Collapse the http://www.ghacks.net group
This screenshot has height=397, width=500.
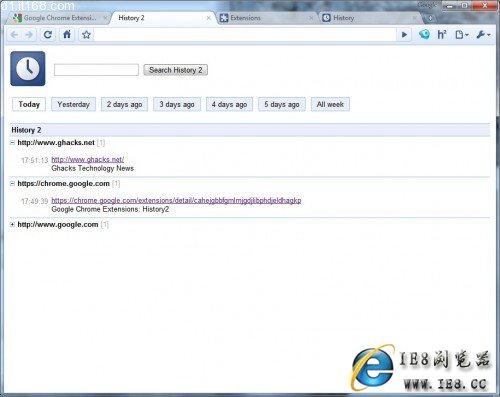point(12,143)
